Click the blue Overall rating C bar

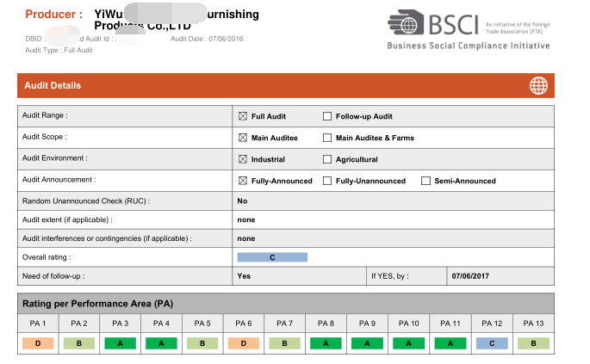click(272, 257)
